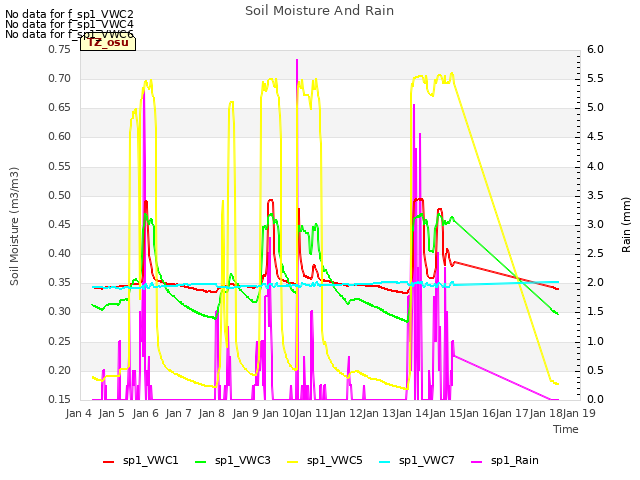Click the green sp1_VWC3 legend swatch
The image size is (640, 480).
200,462
